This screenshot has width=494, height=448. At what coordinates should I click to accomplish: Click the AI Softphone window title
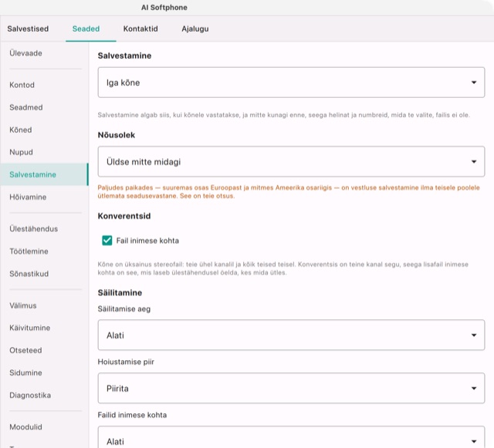(164, 8)
